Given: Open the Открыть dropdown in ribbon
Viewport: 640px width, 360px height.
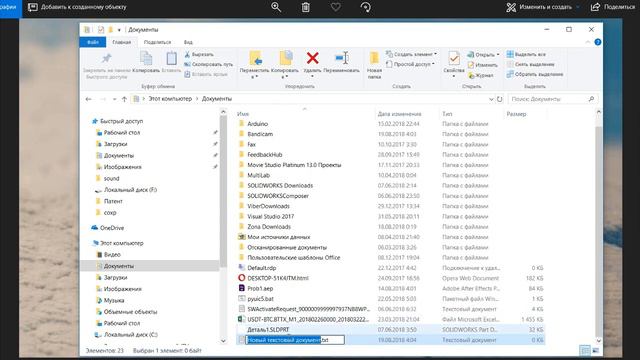Looking at the screenshot, I should coord(483,54).
